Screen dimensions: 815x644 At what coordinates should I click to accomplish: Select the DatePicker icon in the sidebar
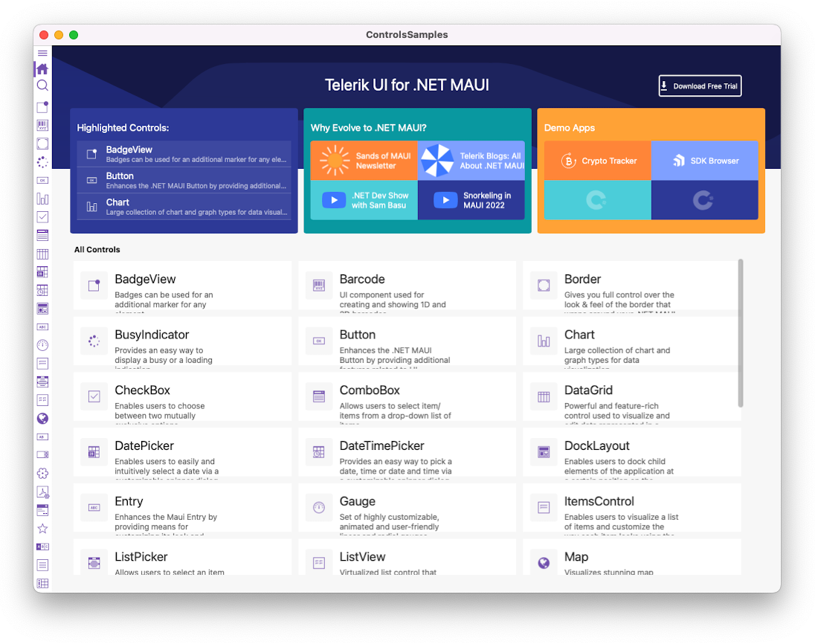pyautogui.click(x=42, y=272)
